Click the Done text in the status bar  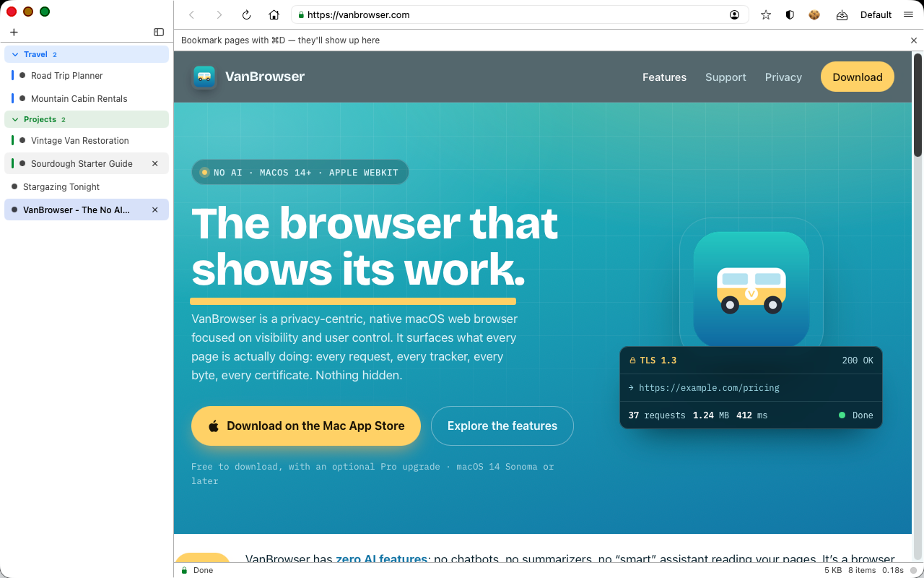coord(204,570)
